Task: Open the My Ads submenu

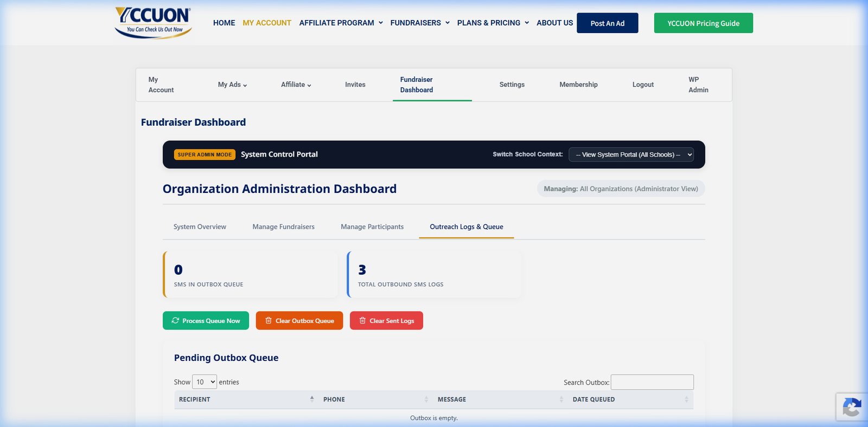Action: click(232, 85)
